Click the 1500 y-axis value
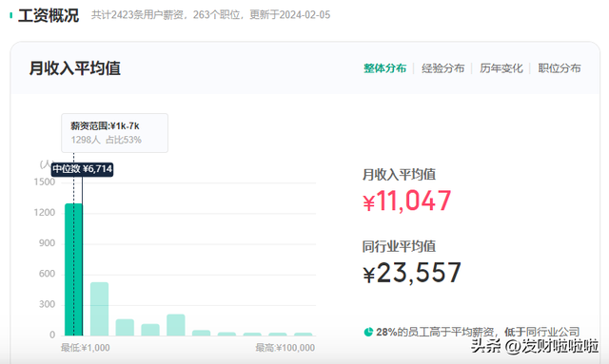Screen dimensions: 609x364 [x=45, y=182]
